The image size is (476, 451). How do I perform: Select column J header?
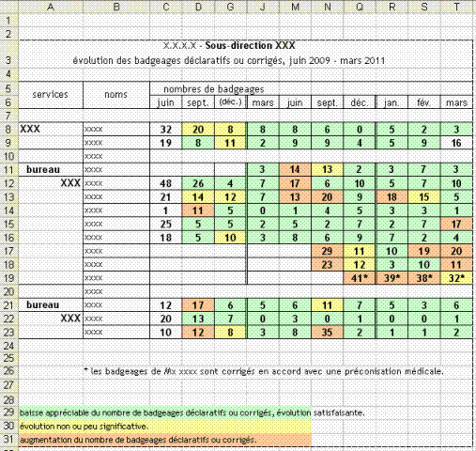263,7
